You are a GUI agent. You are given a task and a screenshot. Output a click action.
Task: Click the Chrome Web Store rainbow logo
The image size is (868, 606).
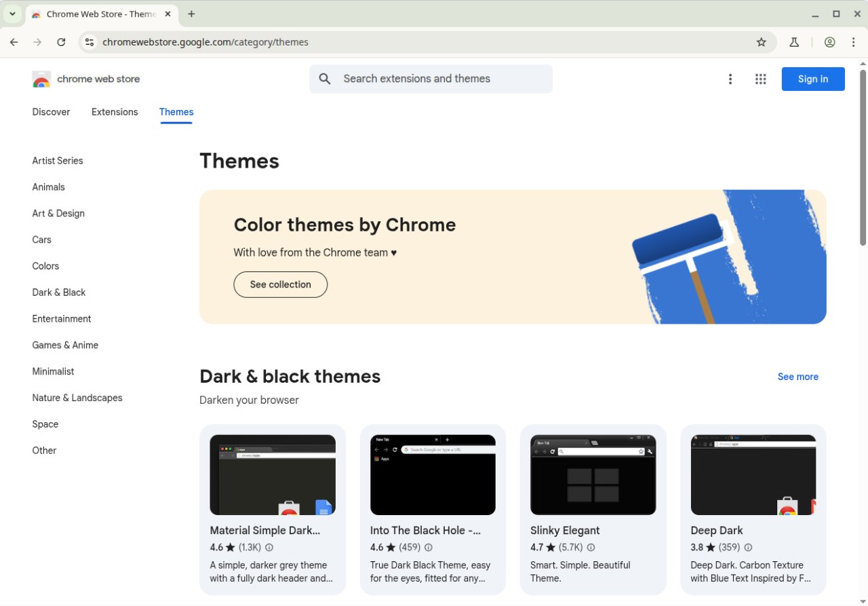click(x=41, y=79)
